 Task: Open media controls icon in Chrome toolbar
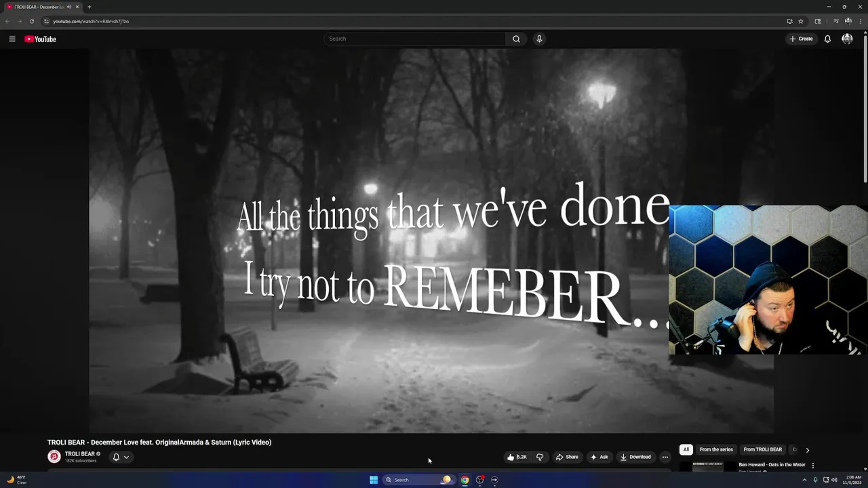click(835, 21)
